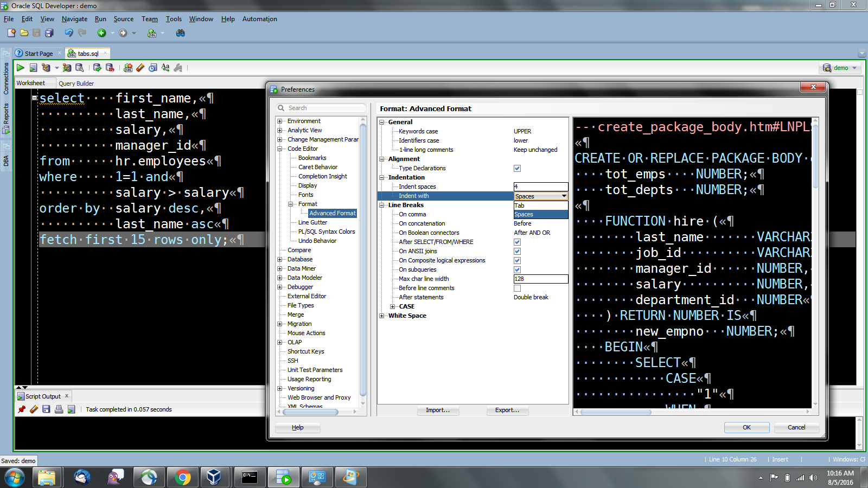The height and width of the screenshot is (488, 868).
Task: Open Chrome from the Windows taskbar
Action: pos(183,477)
